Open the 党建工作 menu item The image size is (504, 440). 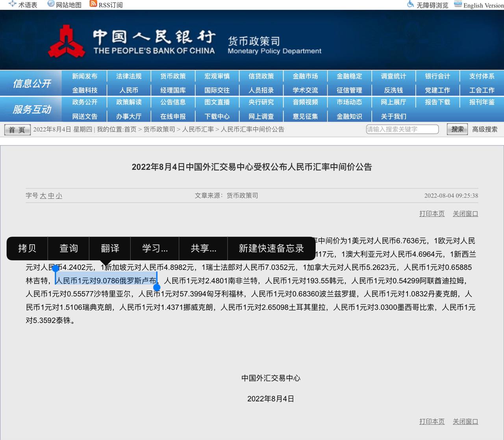pyautogui.click(x=437, y=90)
